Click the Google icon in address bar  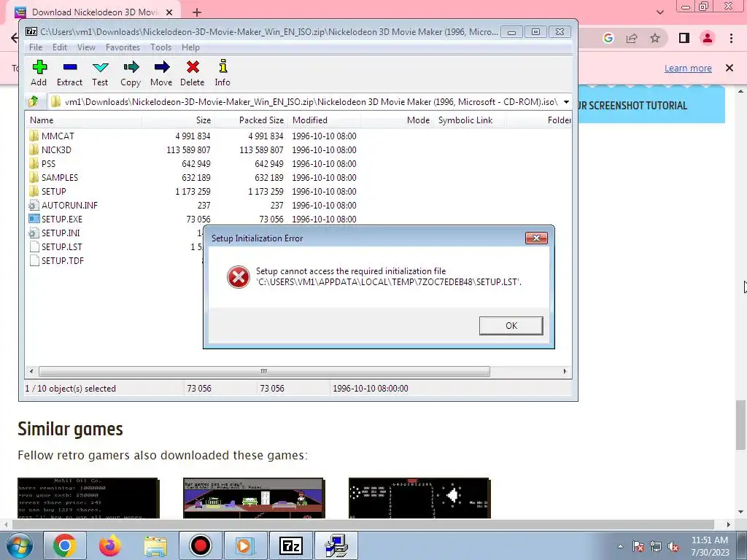tap(608, 38)
